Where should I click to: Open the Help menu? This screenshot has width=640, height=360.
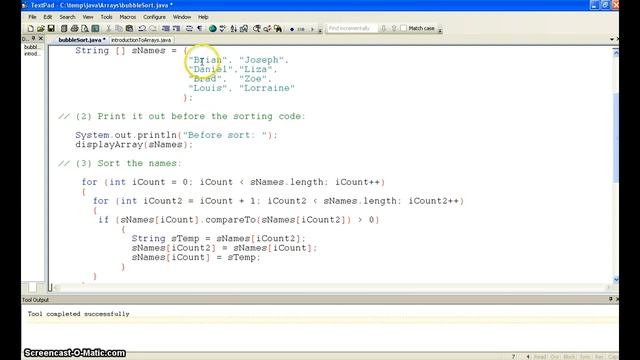coord(203,17)
